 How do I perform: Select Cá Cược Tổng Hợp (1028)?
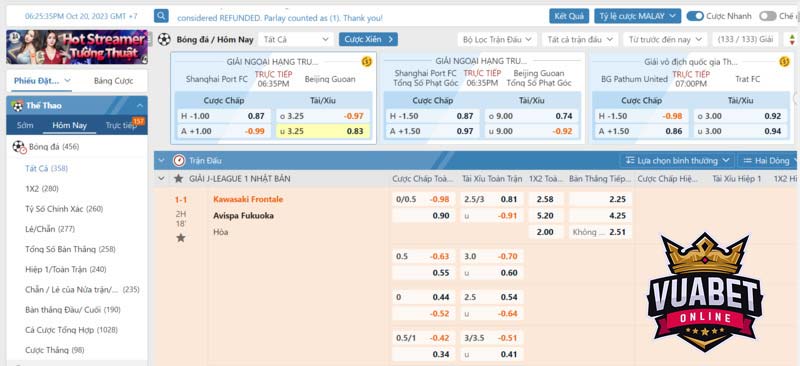[x=71, y=330]
